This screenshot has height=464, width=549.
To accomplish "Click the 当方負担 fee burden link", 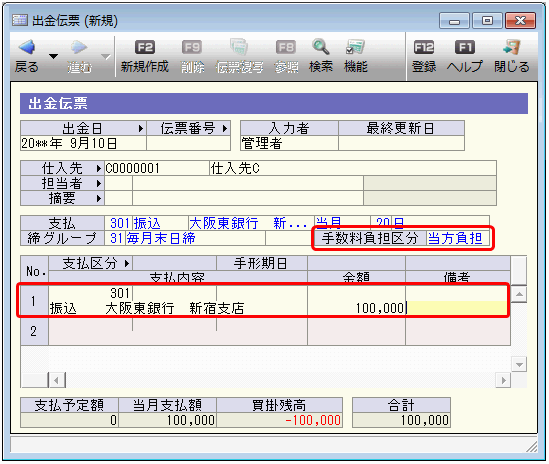I will 455,238.
